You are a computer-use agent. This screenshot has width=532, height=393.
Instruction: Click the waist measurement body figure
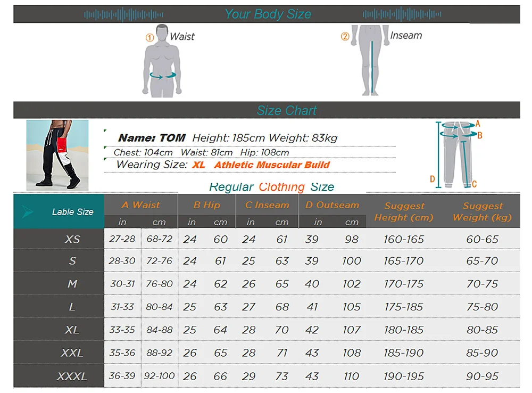coord(162,61)
